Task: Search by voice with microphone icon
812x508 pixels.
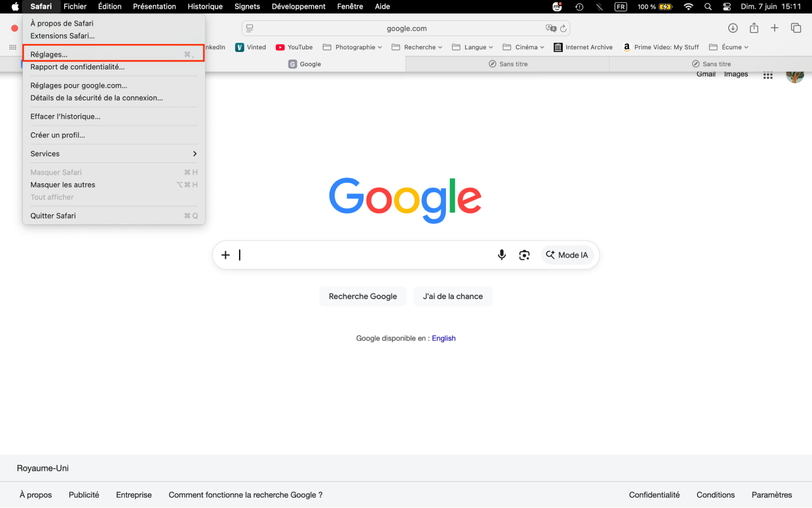Action: tap(502, 255)
